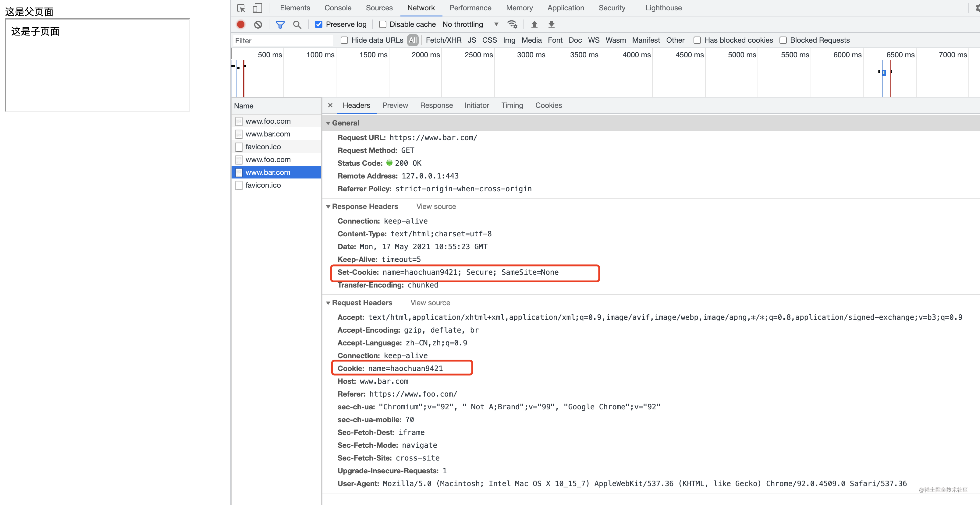This screenshot has width=980, height=505.
Task: Select the Network panel tab
Action: (421, 8)
